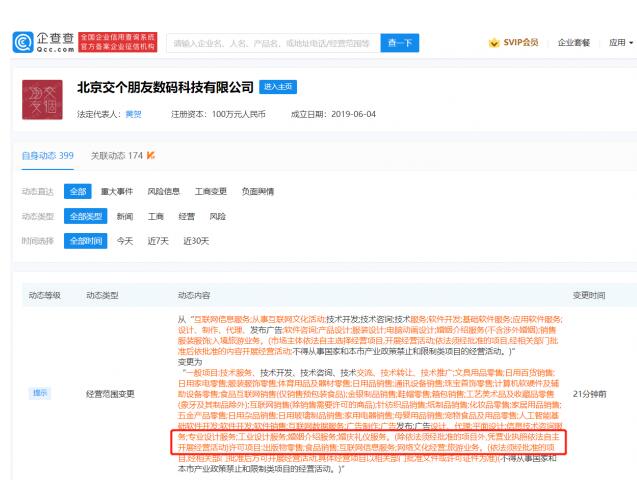Select the SVIP会员 crown icon
This screenshot has width=637, height=480.
point(494,43)
